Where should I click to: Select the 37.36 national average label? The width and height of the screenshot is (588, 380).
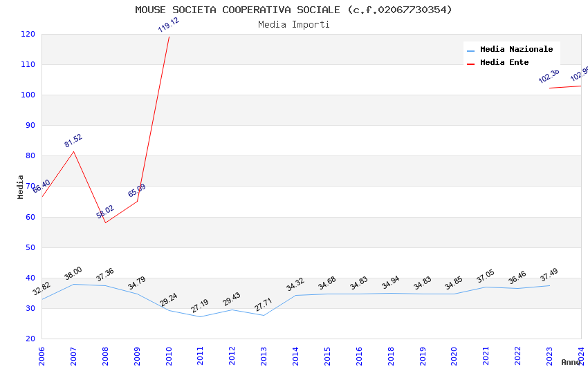point(105,275)
